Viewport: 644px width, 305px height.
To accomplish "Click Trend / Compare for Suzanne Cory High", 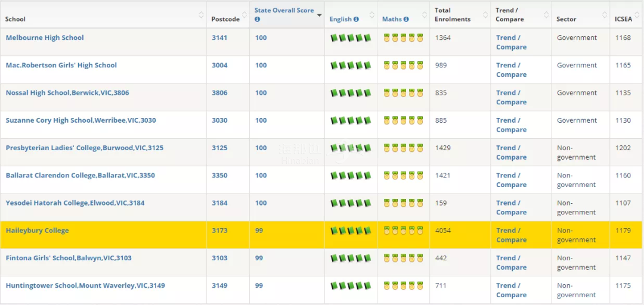I will (512, 125).
